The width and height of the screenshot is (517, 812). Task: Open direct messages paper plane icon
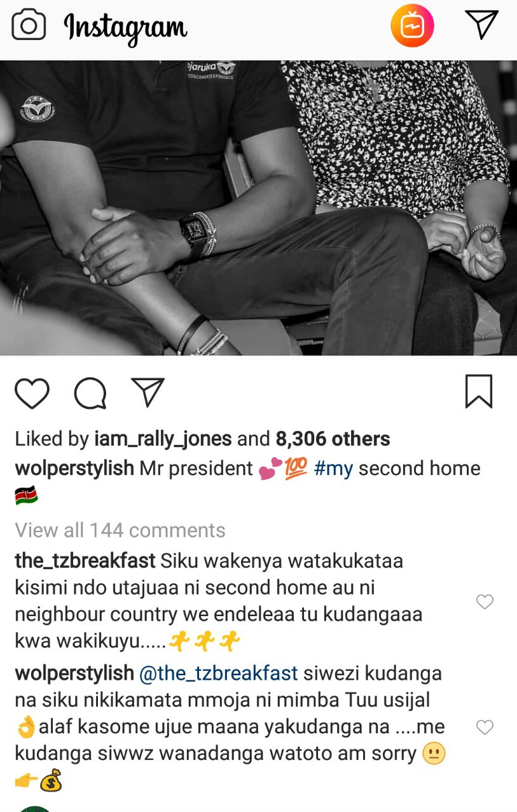pyautogui.click(x=481, y=24)
